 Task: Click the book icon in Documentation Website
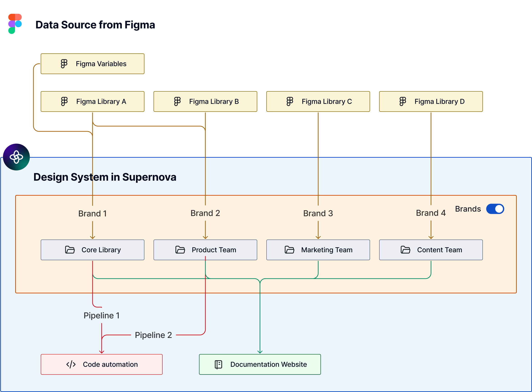[x=218, y=364]
